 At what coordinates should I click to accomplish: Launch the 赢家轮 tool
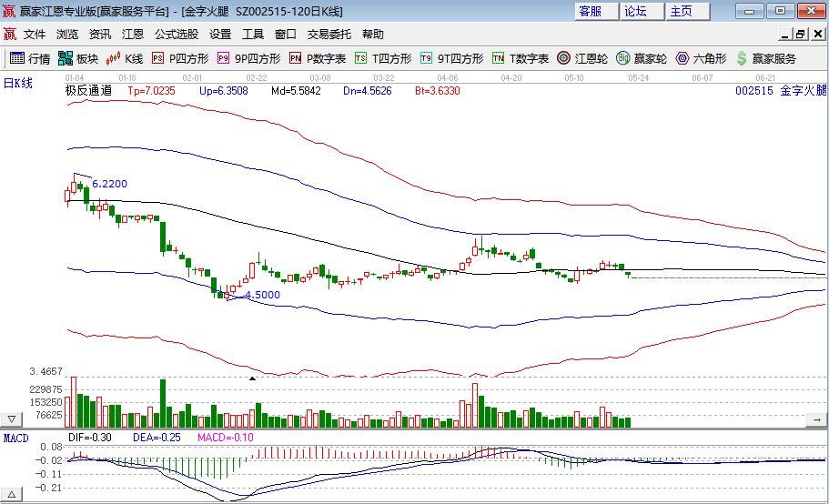[x=642, y=58]
